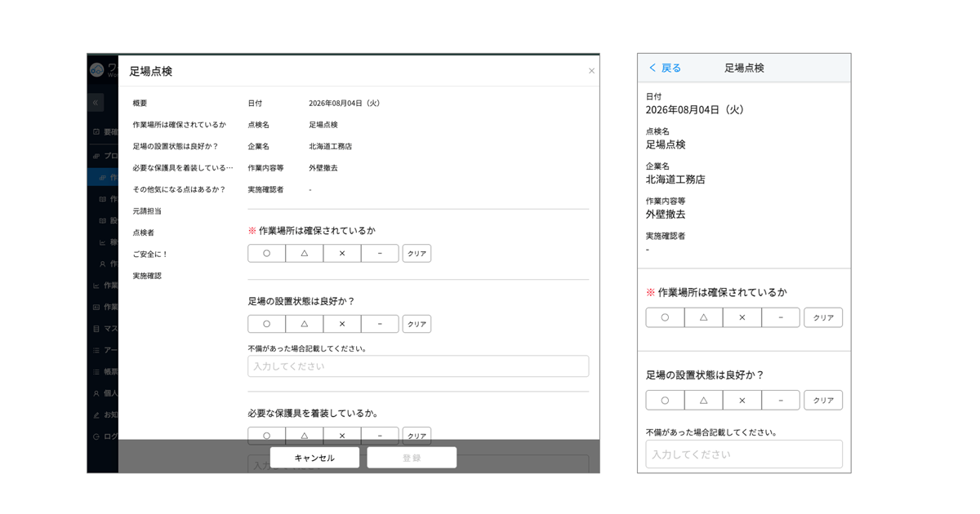Click the 登録 button
Viewport: 980px width, 514px height.
click(412, 458)
